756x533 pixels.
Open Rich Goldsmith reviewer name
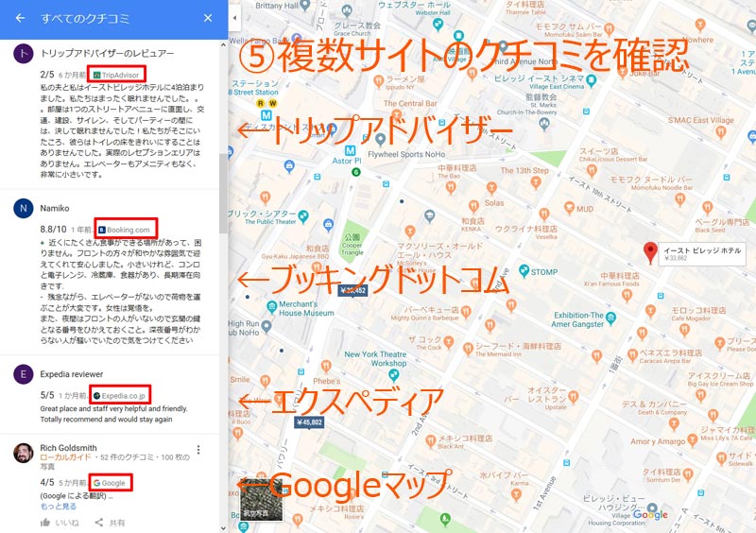68,448
